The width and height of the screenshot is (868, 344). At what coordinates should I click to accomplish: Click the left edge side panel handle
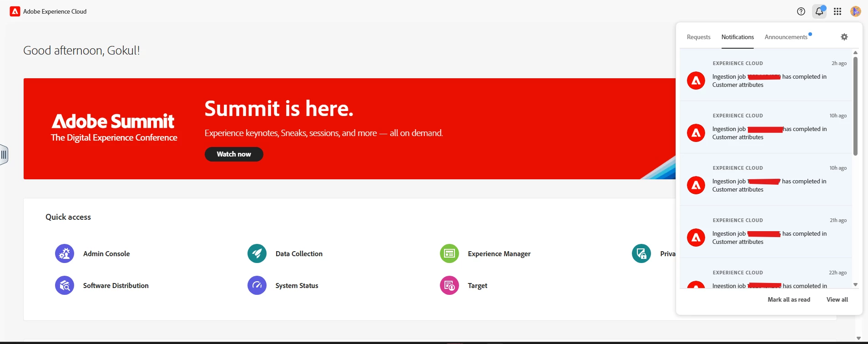coord(4,155)
